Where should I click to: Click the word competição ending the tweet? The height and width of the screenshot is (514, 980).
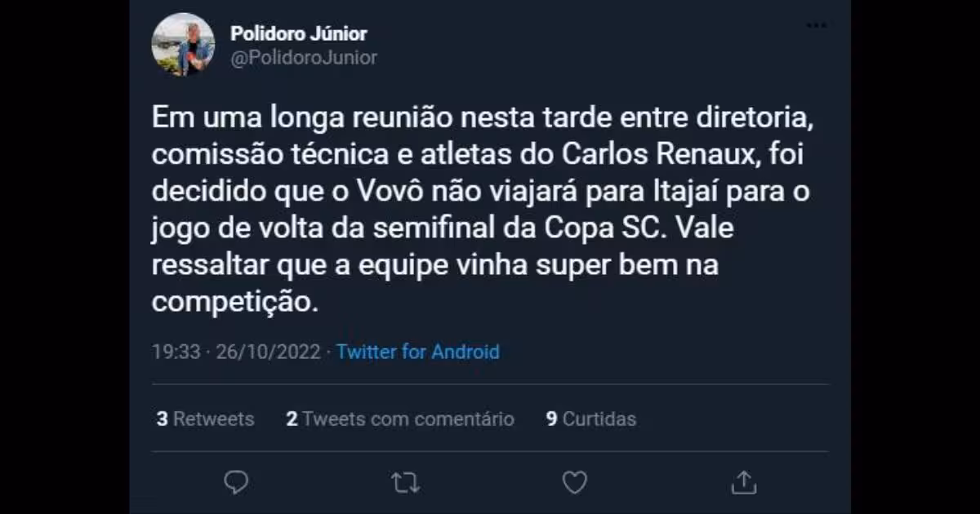coord(233,302)
